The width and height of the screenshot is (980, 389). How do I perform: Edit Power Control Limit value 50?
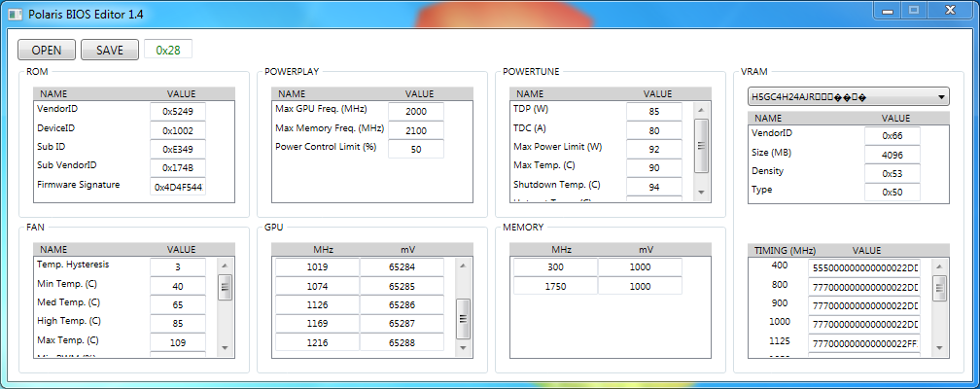tap(416, 150)
